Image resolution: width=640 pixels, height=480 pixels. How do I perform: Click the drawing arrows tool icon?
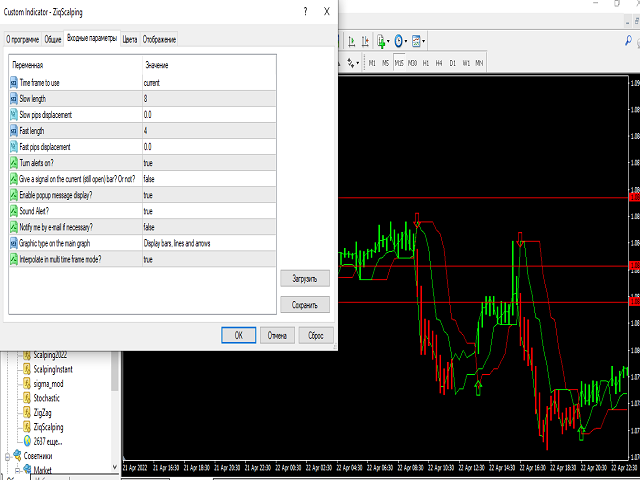(351, 63)
